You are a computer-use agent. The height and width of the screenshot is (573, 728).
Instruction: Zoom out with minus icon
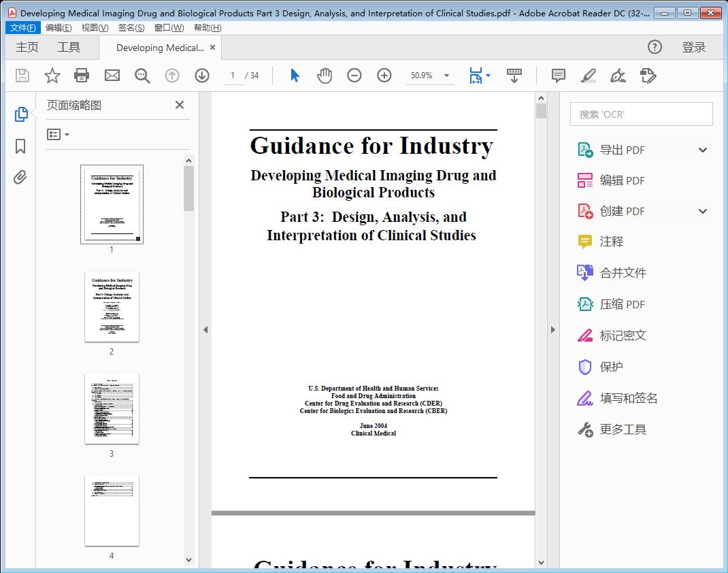pos(354,76)
